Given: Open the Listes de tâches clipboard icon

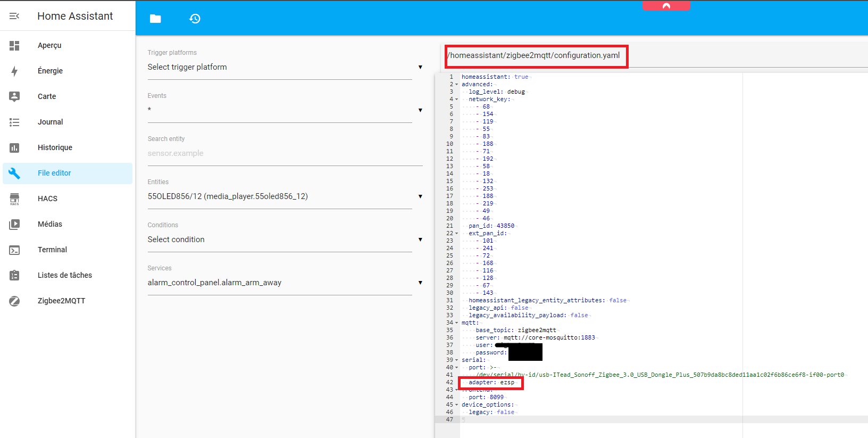Looking at the screenshot, I should tap(14, 275).
